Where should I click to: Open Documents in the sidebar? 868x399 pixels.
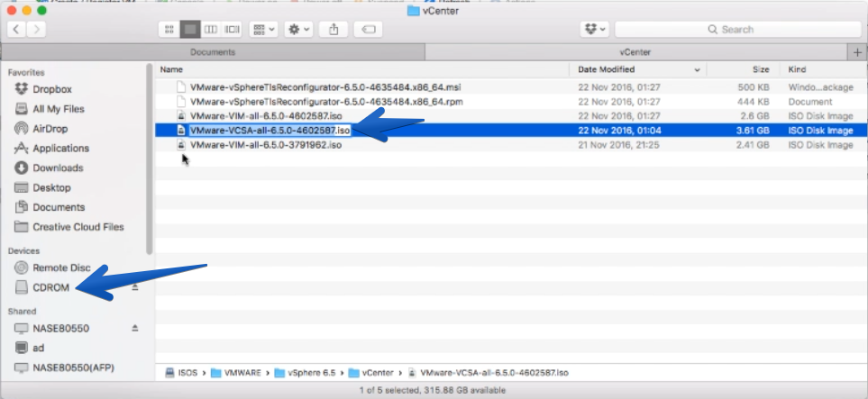click(58, 207)
